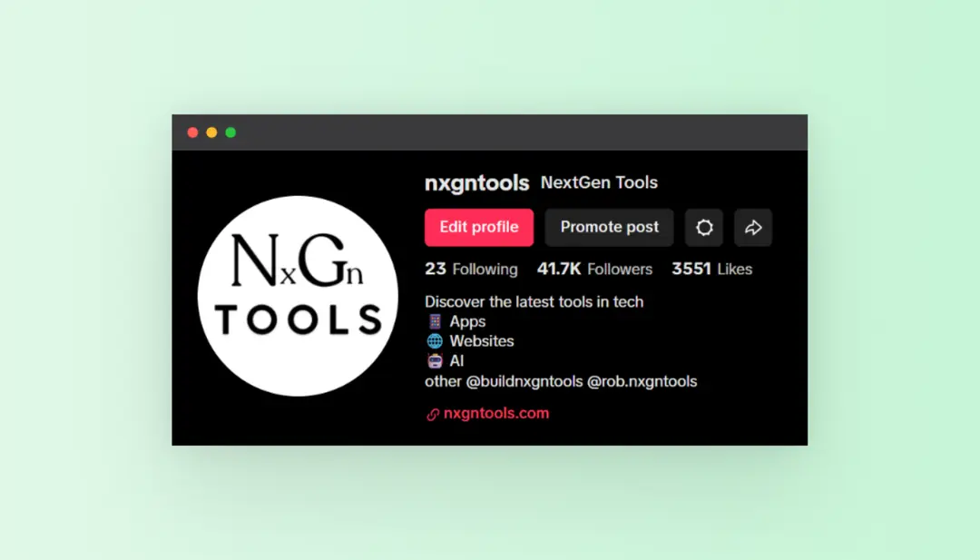Open settings via the gear icon

click(704, 228)
